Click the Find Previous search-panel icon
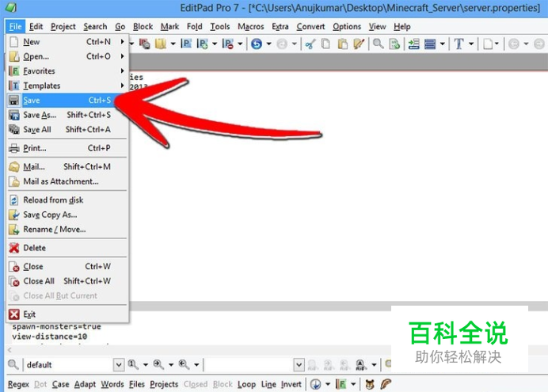The image size is (548, 392). (x=184, y=365)
